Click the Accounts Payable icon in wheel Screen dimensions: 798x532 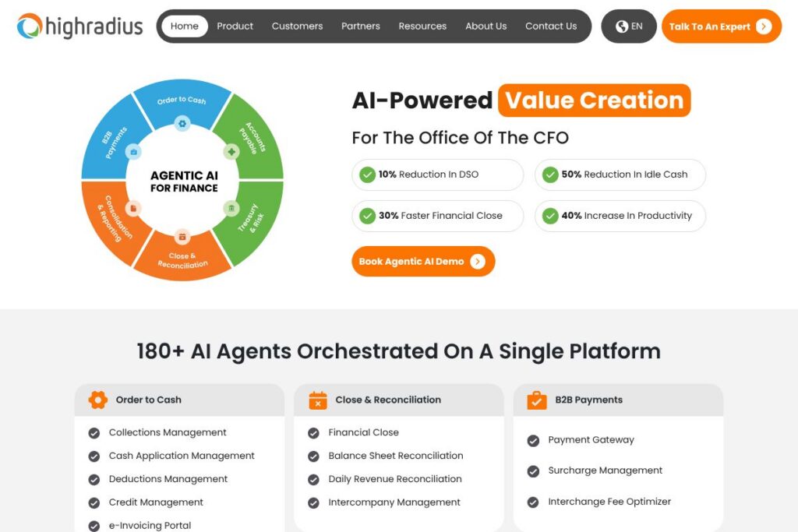coord(231,152)
